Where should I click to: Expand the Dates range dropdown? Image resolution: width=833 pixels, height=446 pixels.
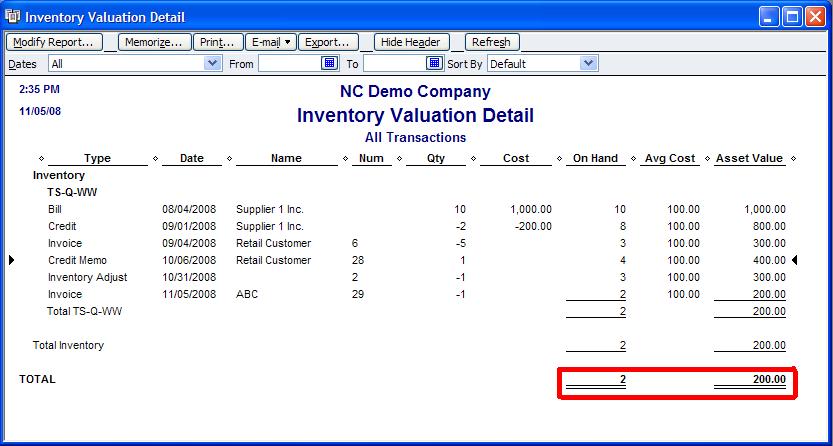point(212,63)
